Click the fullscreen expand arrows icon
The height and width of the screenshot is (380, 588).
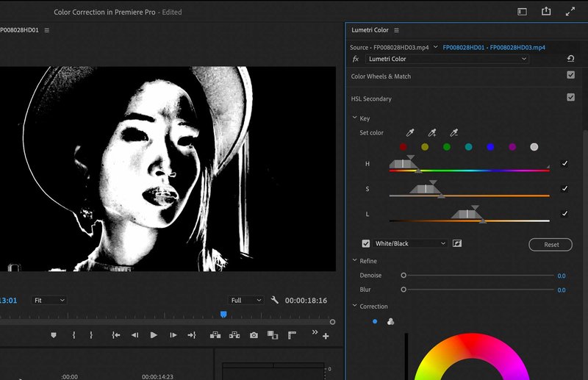click(570, 12)
